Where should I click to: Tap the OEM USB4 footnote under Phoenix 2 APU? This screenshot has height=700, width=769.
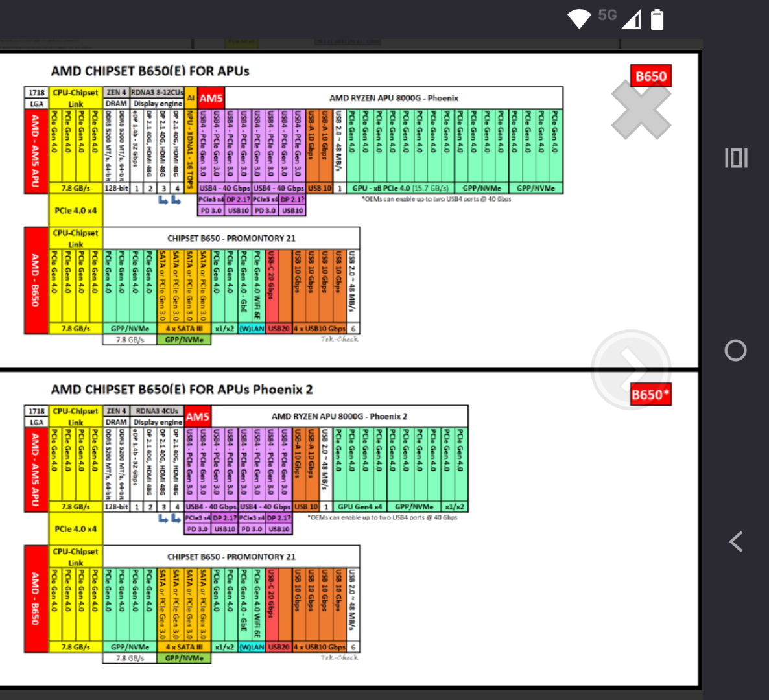coord(383,517)
